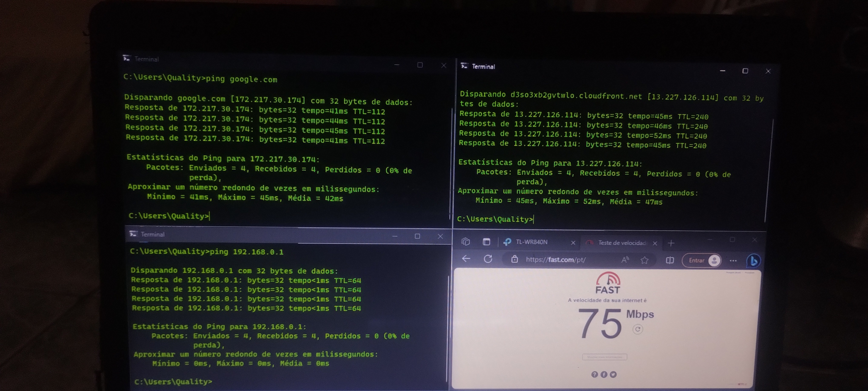Viewport: 868px width, 391px height.
Task: Click the site lock info icon
Action: 514,259
